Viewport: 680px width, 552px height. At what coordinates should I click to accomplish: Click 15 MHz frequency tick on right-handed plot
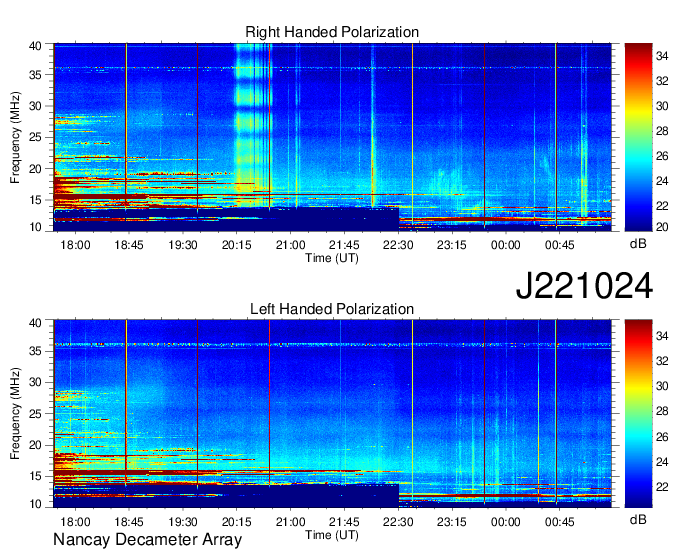35,200
